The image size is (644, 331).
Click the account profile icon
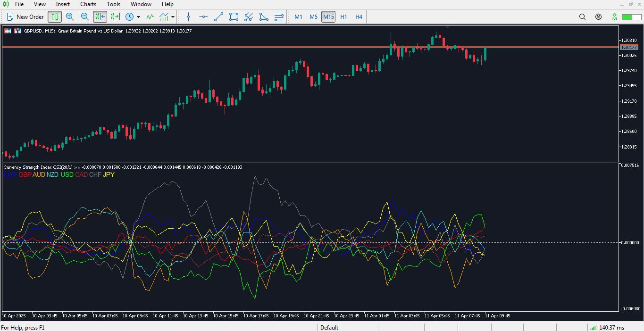point(598,17)
